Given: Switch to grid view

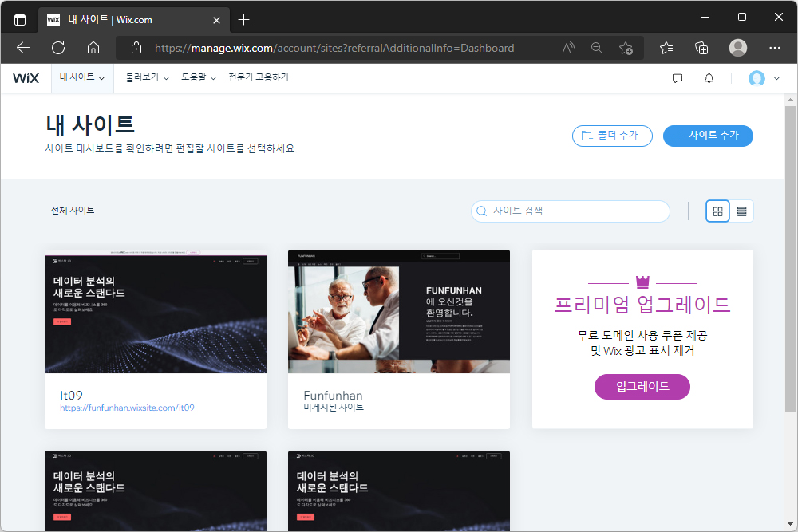Looking at the screenshot, I should coord(717,211).
